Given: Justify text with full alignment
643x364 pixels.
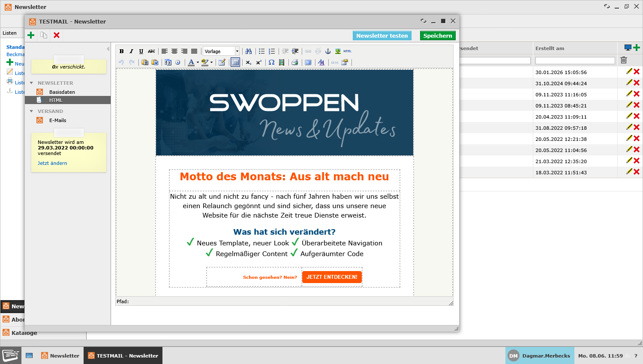Looking at the screenshot, I should click(194, 51).
